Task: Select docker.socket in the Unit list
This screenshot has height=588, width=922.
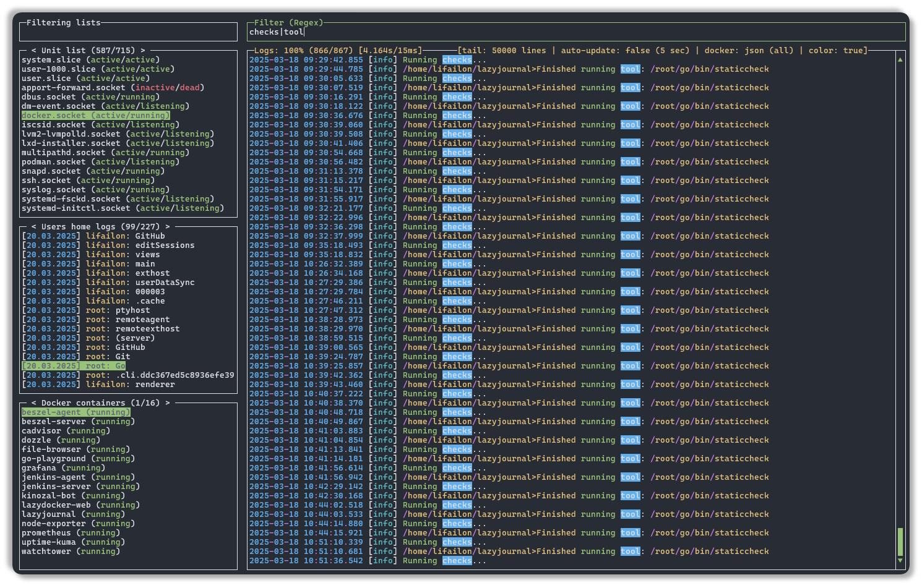Action: pyautogui.click(x=95, y=115)
